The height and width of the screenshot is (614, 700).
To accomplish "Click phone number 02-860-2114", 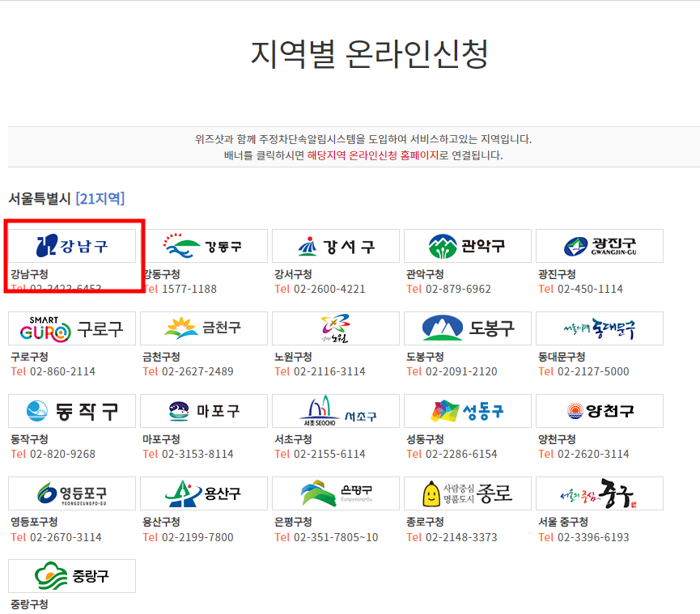I will (62, 371).
